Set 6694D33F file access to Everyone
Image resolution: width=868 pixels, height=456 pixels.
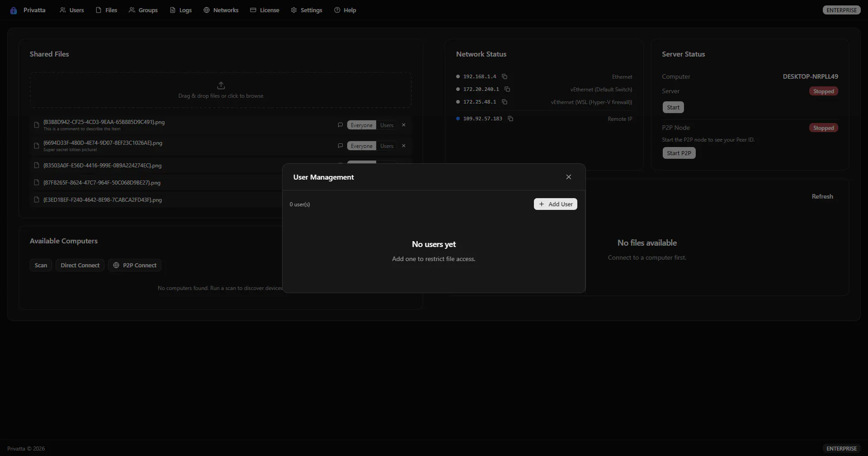362,146
